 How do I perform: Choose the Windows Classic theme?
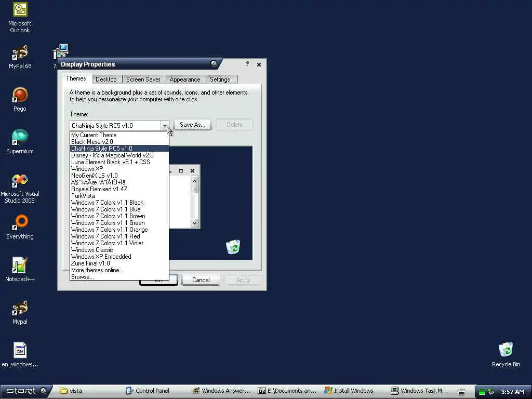[x=119, y=250]
